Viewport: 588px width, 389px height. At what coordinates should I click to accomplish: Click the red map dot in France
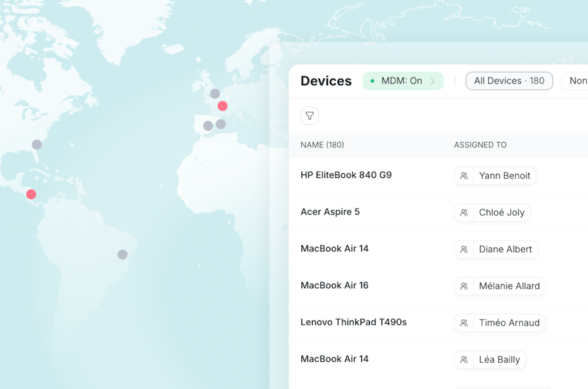[x=222, y=106]
